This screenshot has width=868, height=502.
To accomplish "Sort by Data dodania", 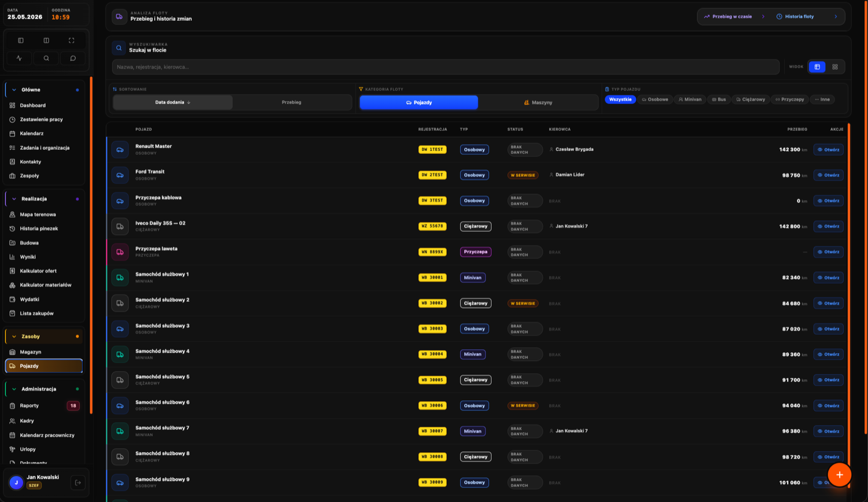I will pyautogui.click(x=173, y=102).
